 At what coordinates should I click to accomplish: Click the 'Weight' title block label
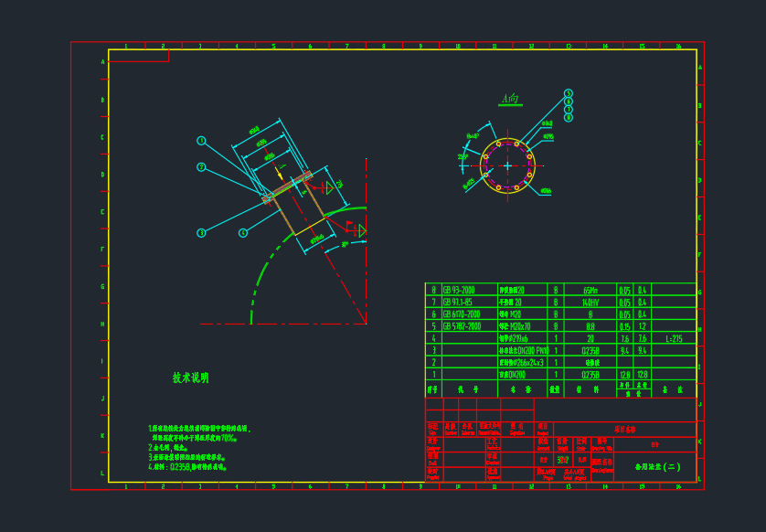click(562, 448)
